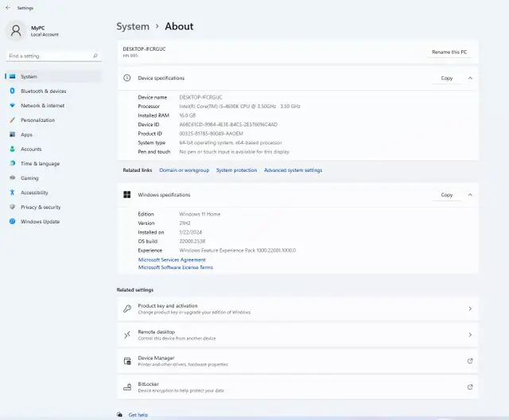Click the DESKTOP-IFCRGUC header name

tap(144, 49)
